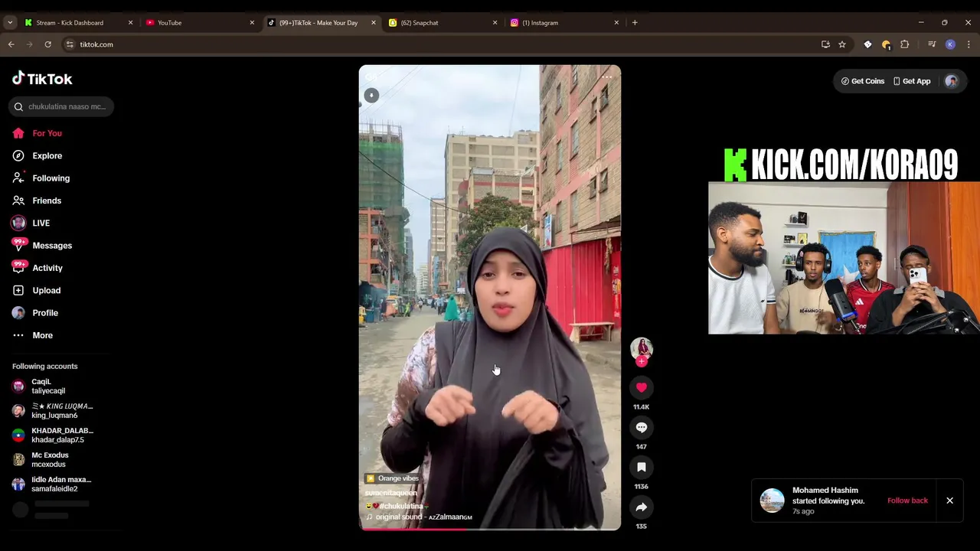View site information icon in address bar
The image size is (980, 551).
click(70, 44)
